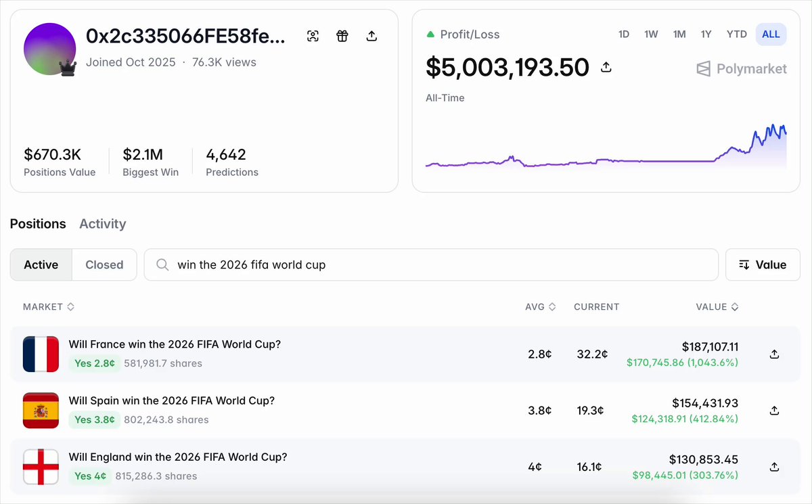Click the positions search field
This screenshot has height=504, width=812.
(x=431, y=265)
